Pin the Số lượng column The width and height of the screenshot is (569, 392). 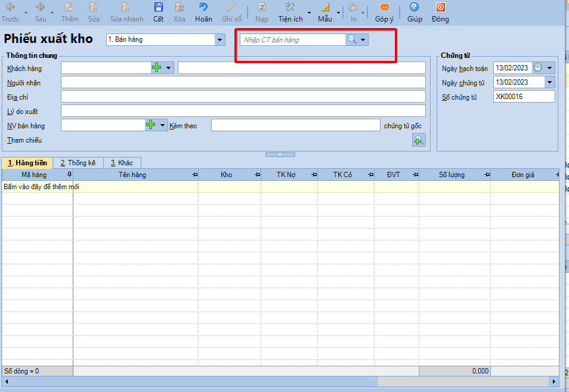click(487, 175)
